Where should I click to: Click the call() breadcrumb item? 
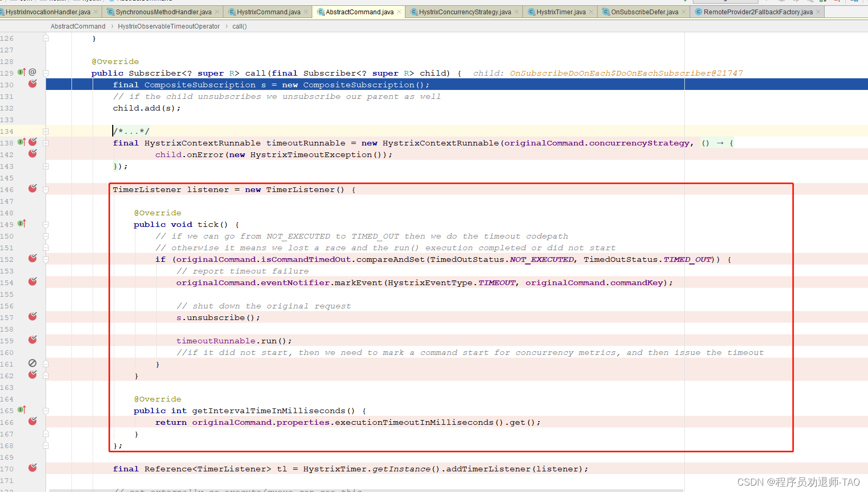pos(239,26)
